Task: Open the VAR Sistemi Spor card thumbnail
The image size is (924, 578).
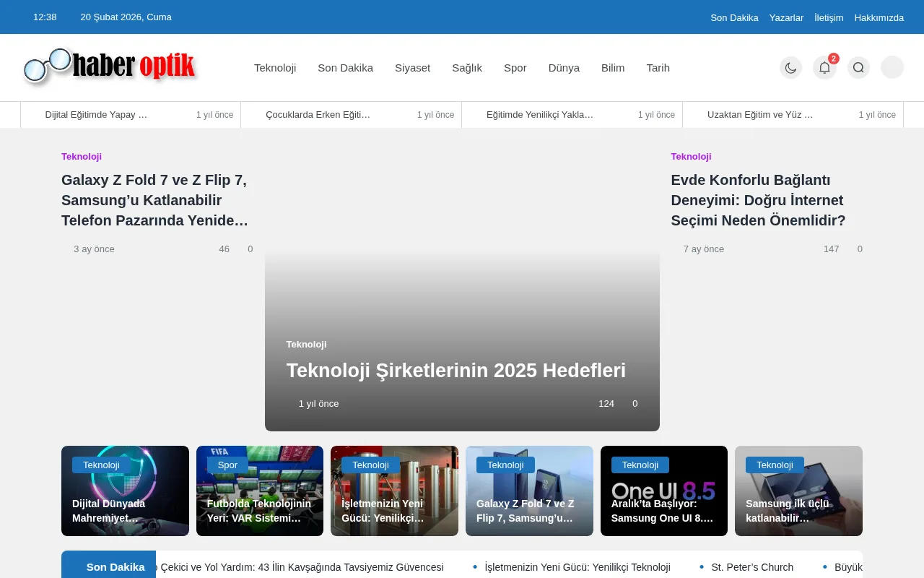Action: [259, 491]
